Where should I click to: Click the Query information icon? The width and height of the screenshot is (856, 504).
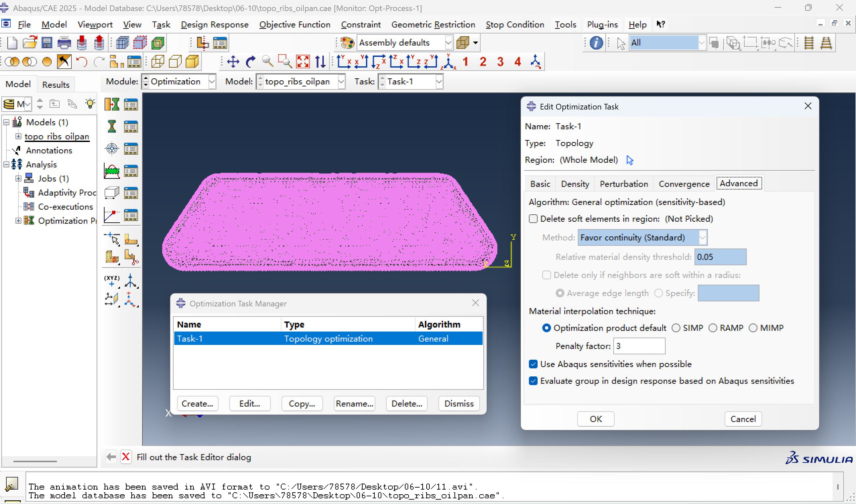[x=596, y=43]
